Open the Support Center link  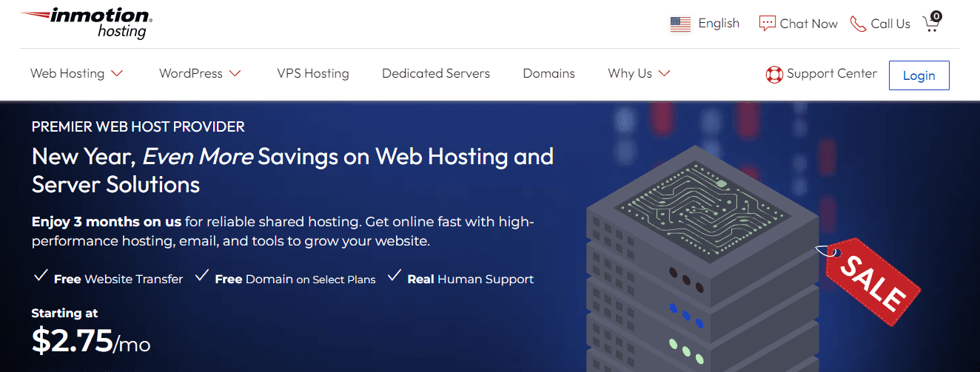[x=832, y=73]
